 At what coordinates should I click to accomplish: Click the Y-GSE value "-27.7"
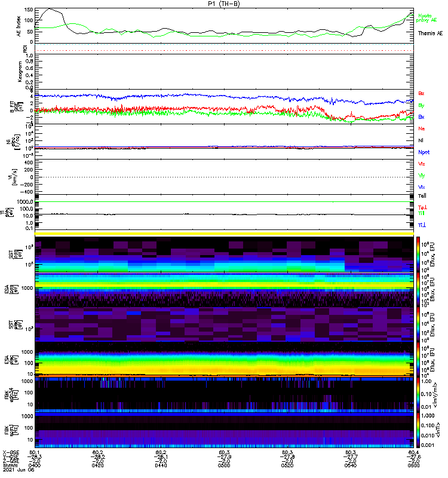click(x=351, y=456)
